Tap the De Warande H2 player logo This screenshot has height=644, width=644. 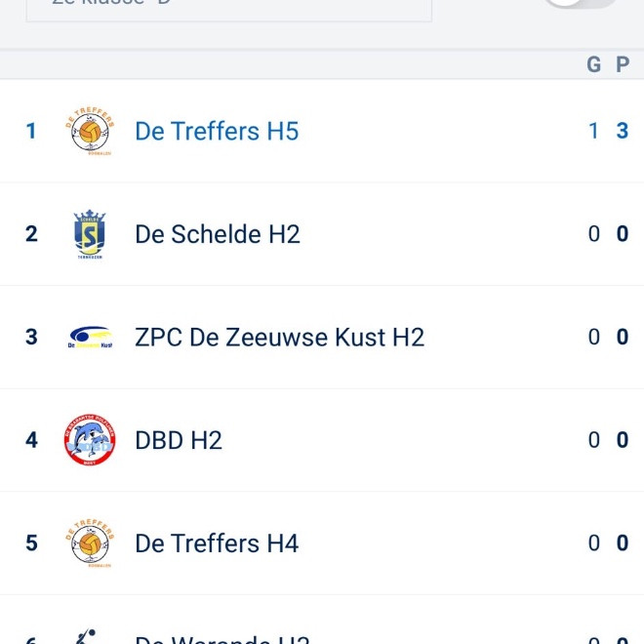pos(86,636)
